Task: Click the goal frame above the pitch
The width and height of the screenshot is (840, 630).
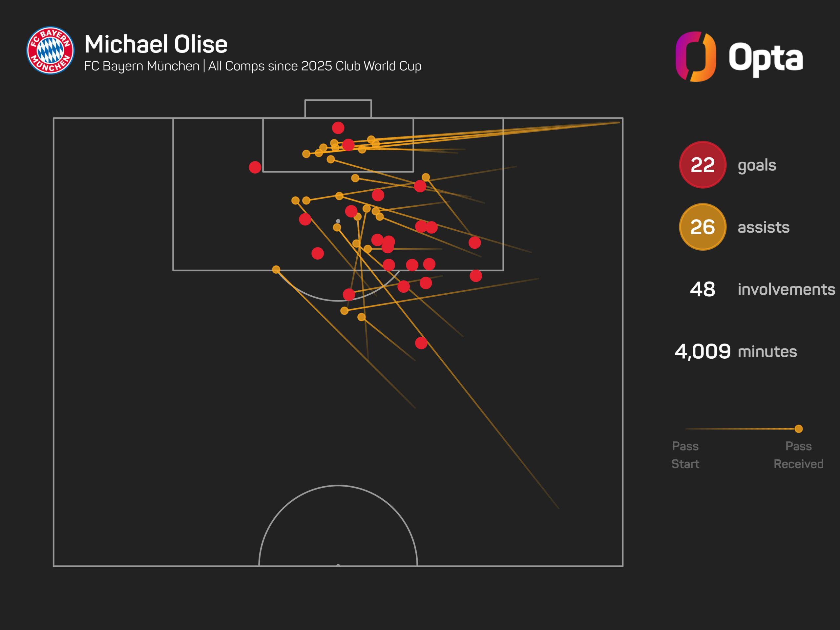Action: point(338,109)
